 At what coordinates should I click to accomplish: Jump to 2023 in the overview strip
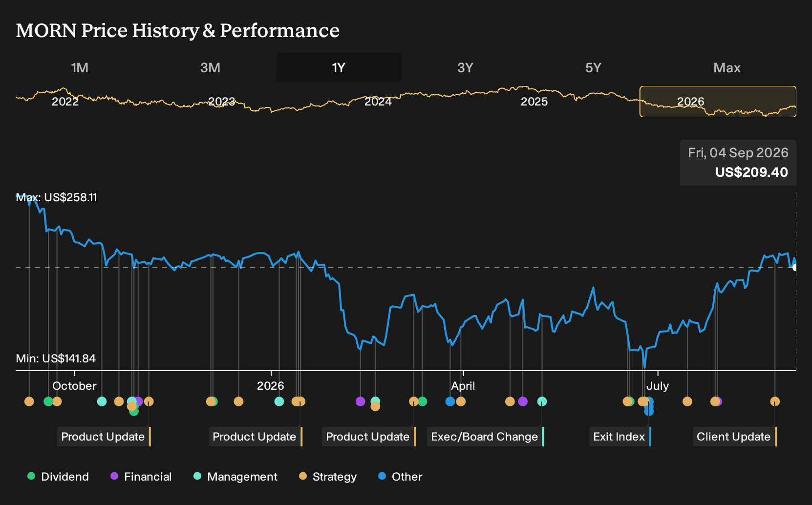tap(221, 102)
